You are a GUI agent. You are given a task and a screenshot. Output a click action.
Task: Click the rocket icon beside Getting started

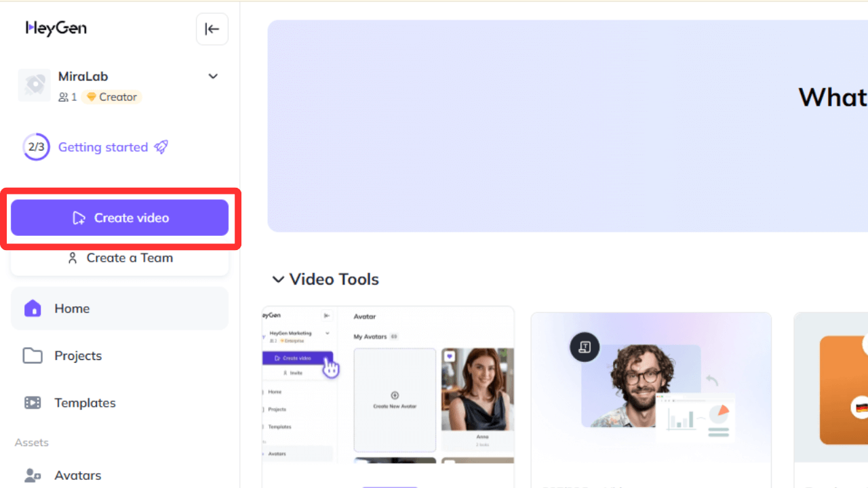161,146
